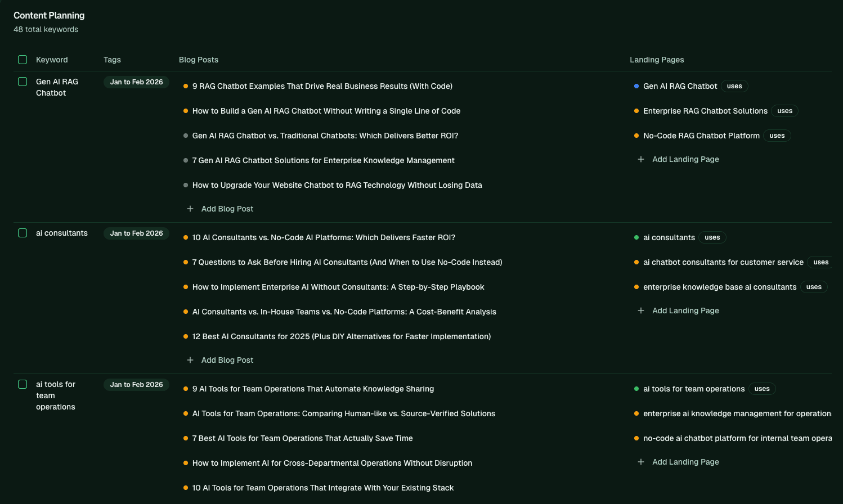Click plus icon beside Add Blog Post under ai consultants
Screen dimensions: 843x504
coord(190,360)
